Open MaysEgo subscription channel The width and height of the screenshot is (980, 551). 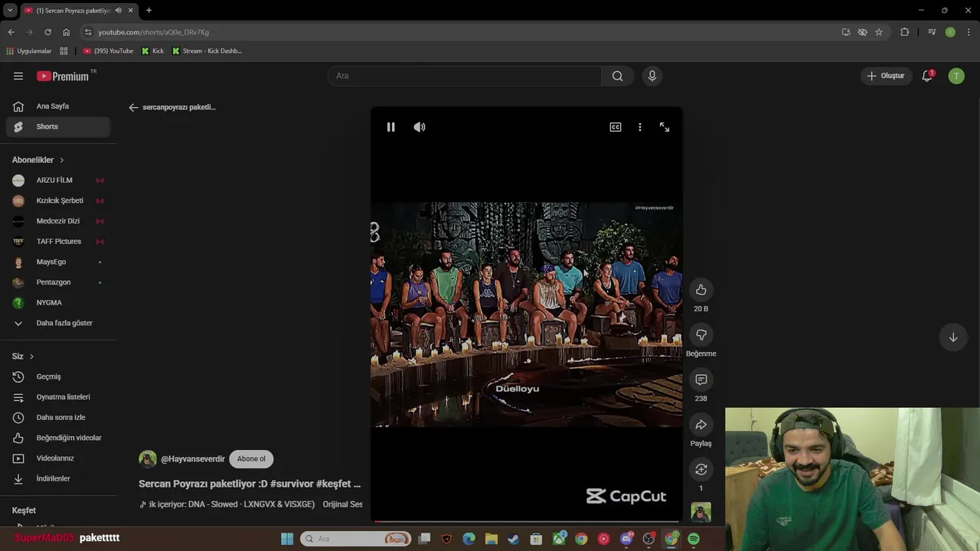[x=58, y=262]
